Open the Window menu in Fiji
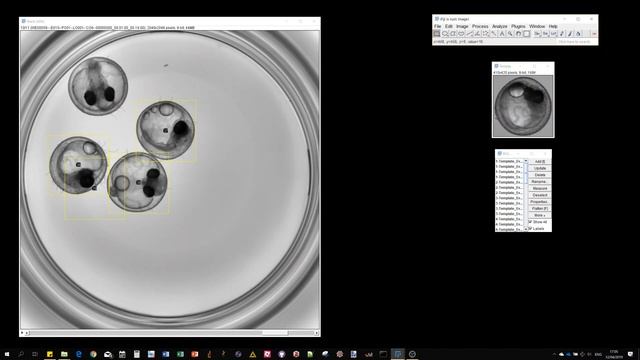This screenshot has height=360, width=640. point(537,26)
